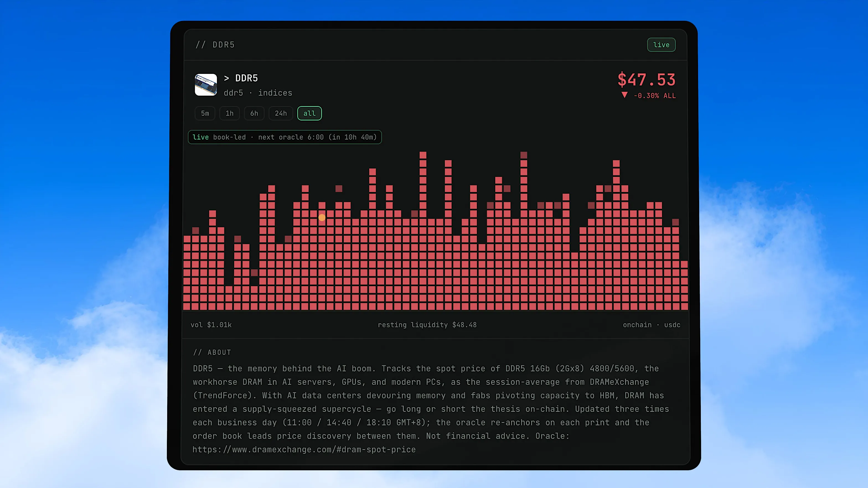Click the // ABOUT section heading
This screenshot has height=488, width=868.
pos(212,352)
